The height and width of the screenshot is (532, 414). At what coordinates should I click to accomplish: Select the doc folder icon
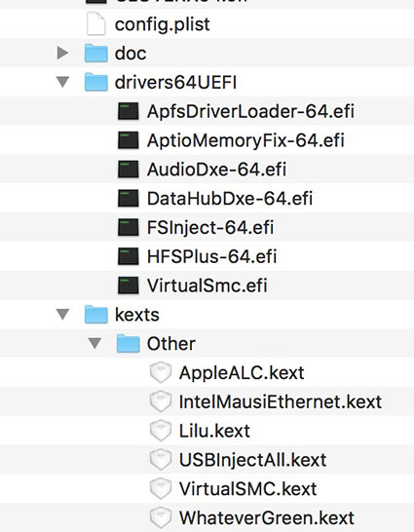(96, 53)
